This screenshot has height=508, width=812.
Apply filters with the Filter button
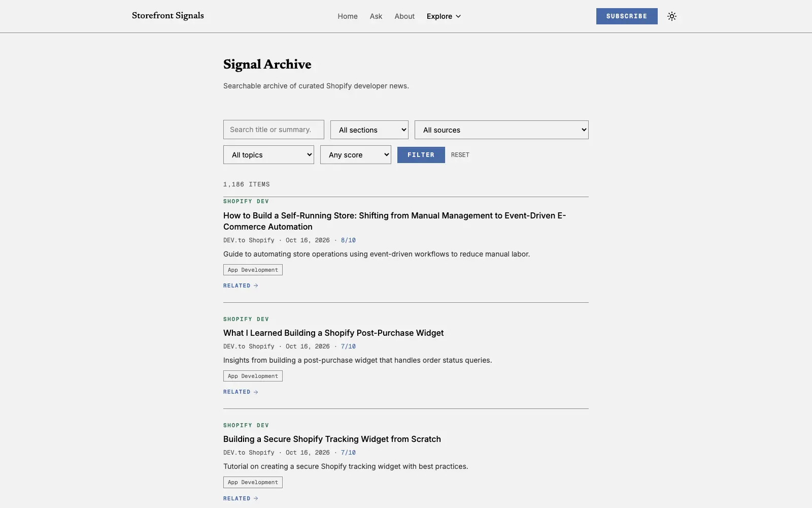421,155
